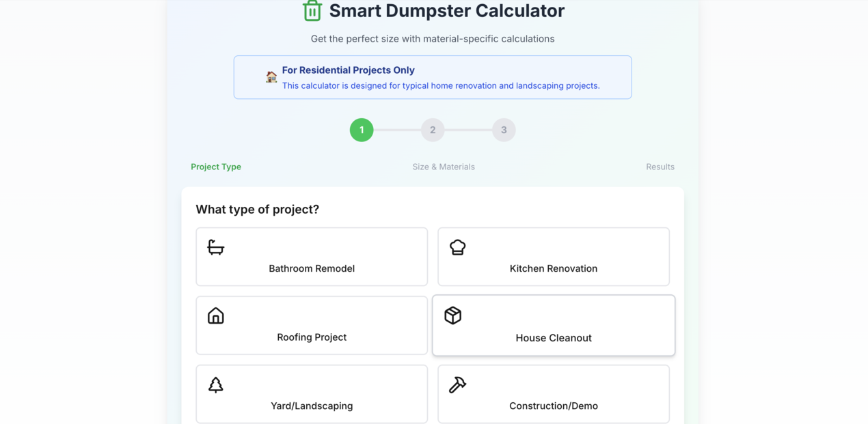Viewport: 868px width, 424px height.
Task: Choose the Bathroom Remodel project card
Action: pos(312,257)
